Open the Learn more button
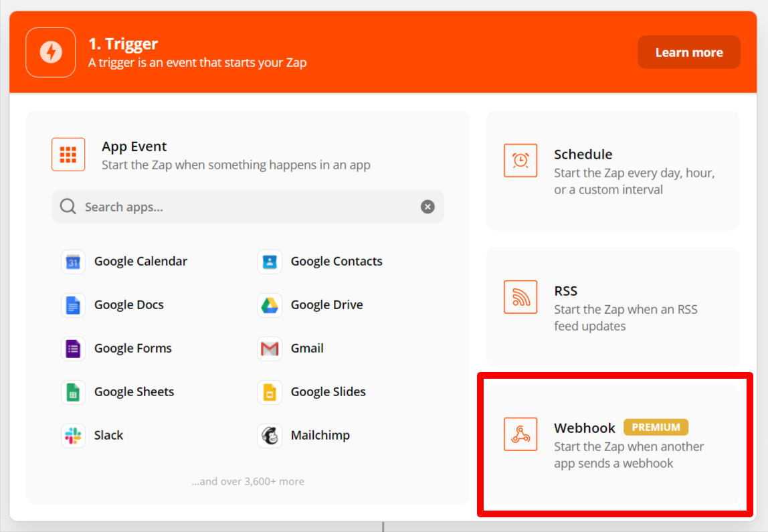Screen dimensions: 768x532 [x=688, y=52]
